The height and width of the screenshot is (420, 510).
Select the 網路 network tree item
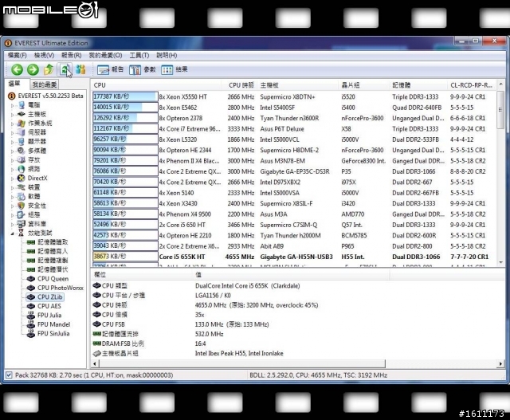pos(29,169)
